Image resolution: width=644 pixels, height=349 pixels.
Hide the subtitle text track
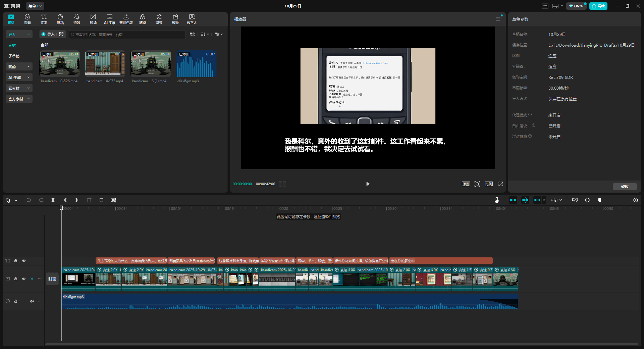[24, 261]
